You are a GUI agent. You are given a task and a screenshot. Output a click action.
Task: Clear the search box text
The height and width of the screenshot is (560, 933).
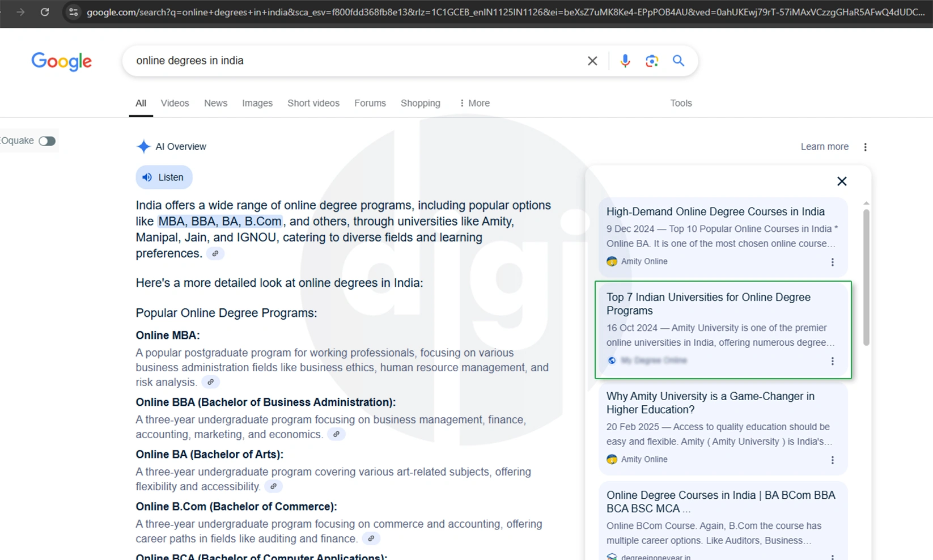[592, 61]
